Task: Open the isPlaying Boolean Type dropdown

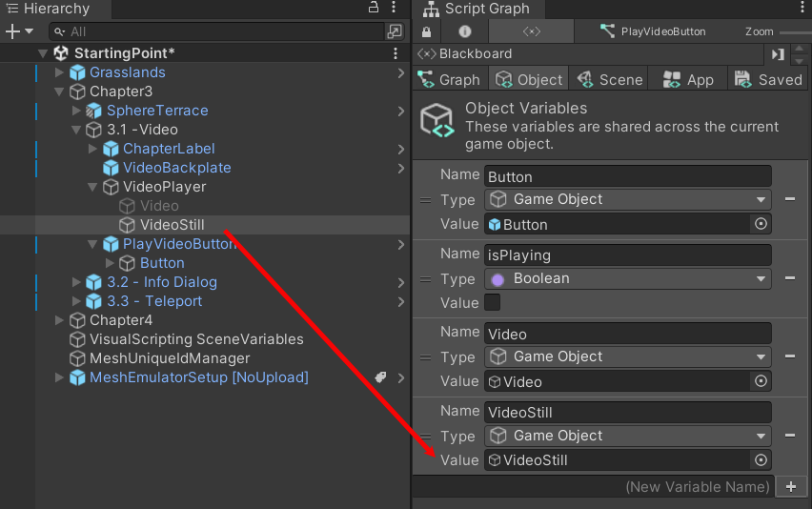Action: click(628, 278)
